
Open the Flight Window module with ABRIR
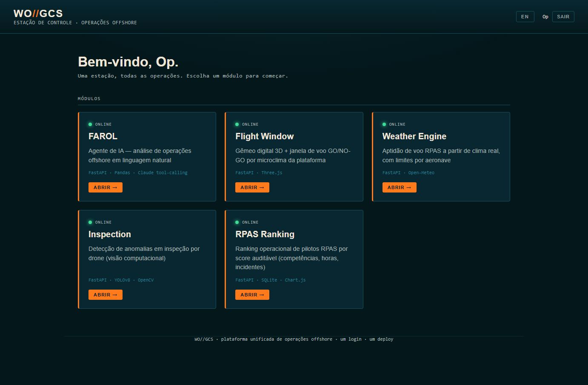[x=252, y=187]
